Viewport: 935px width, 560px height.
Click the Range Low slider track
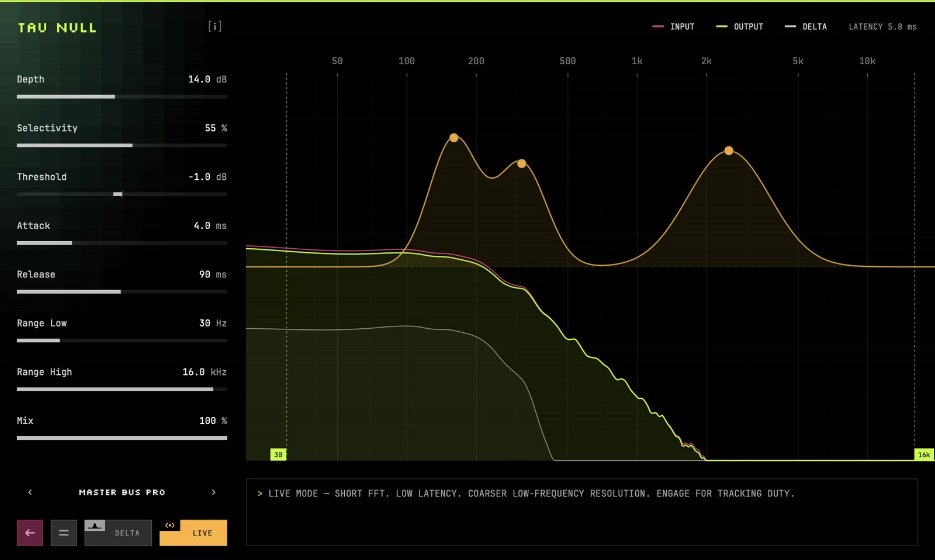coord(122,340)
